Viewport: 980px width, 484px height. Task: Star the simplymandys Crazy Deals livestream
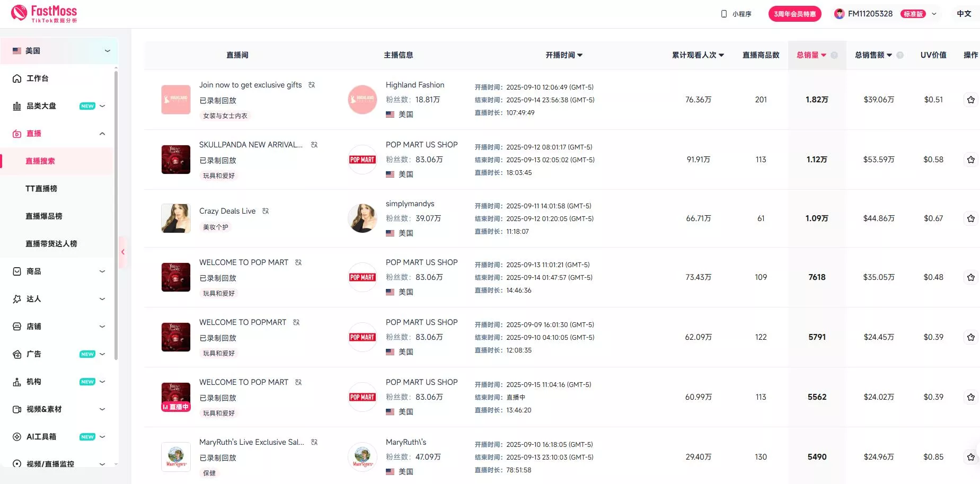point(970,218)
